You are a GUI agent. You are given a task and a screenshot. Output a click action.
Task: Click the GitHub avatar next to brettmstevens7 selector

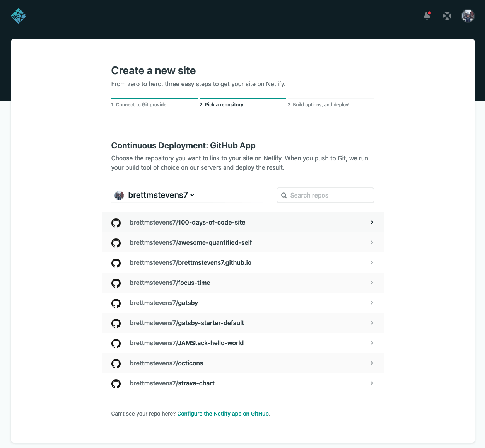119,195
